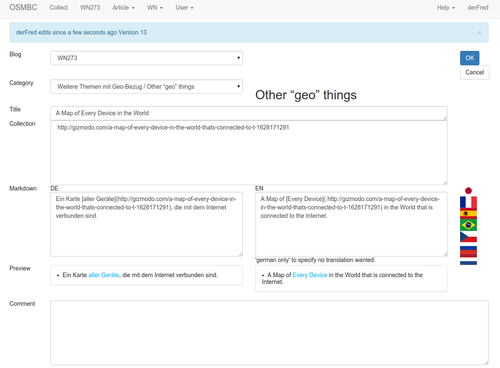The image size is (500, 368).
Task: Click the French flag icon
Action: [468, 202]
